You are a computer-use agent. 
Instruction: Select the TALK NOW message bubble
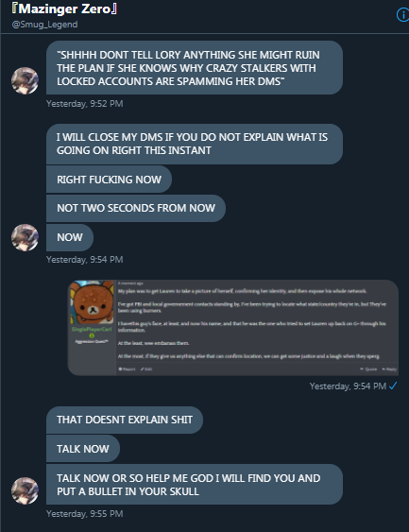[x=83, y=449]
